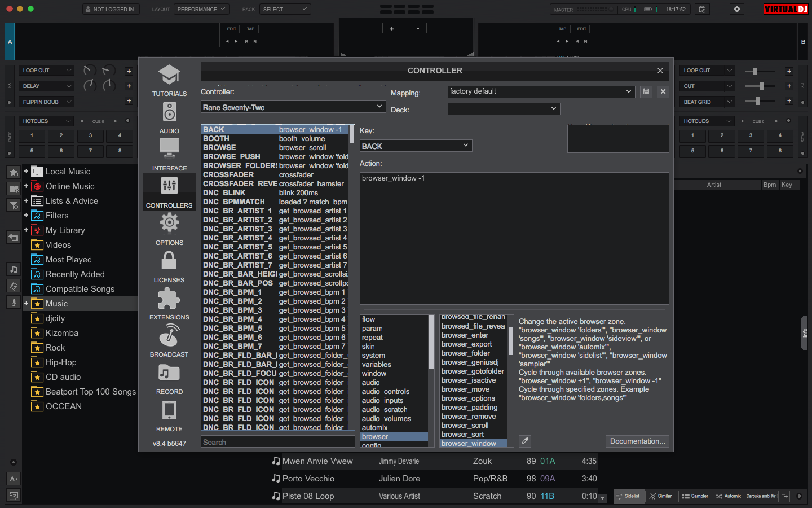Viewport: 812px width, 508px height.
Task: Open the Interface settings section
Action: (169, 156)
